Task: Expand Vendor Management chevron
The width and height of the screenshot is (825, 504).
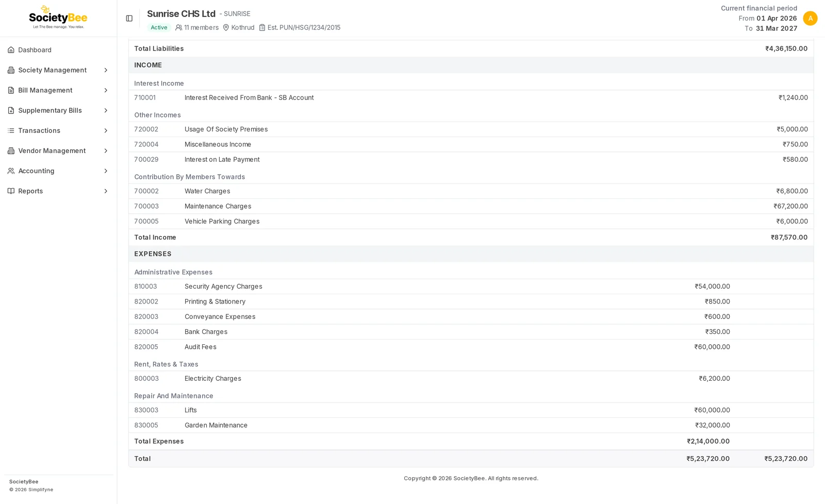Action: point(106,150)
